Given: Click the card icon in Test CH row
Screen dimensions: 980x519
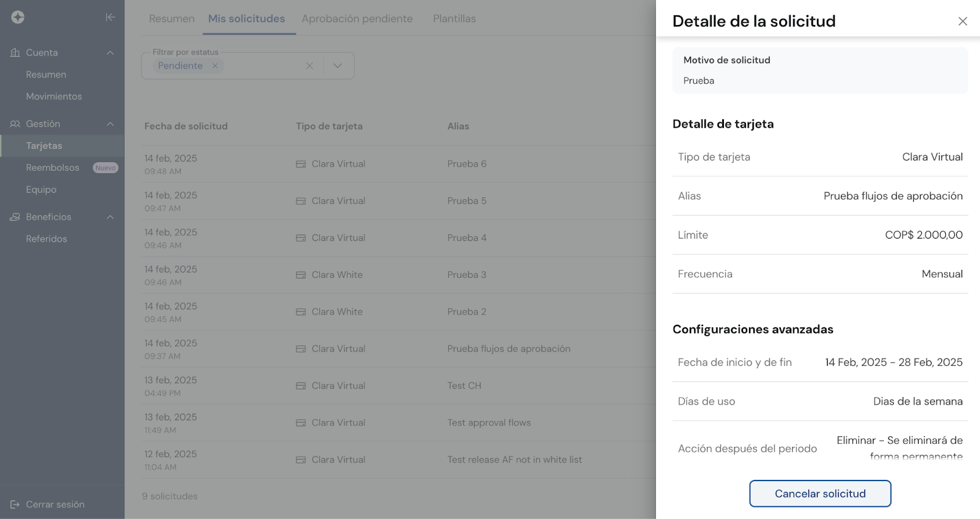Looking at the screenshot, I should 301,386.
